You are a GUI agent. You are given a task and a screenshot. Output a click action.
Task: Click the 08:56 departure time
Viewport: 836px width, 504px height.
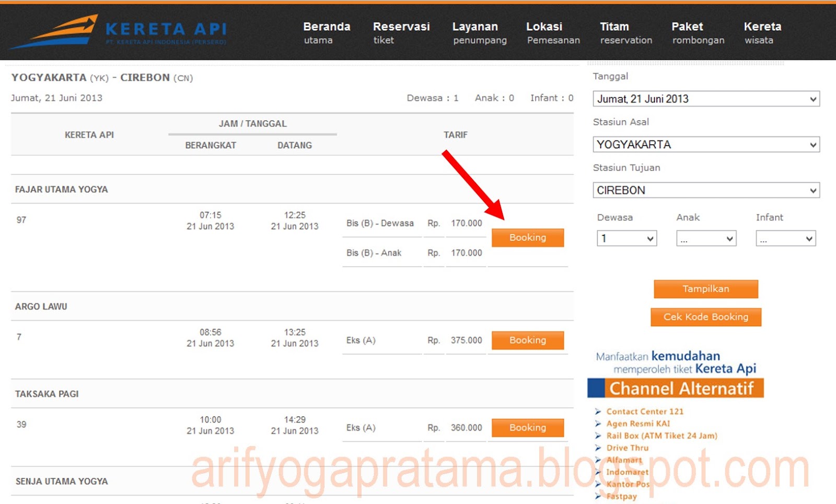click(211, 332)
